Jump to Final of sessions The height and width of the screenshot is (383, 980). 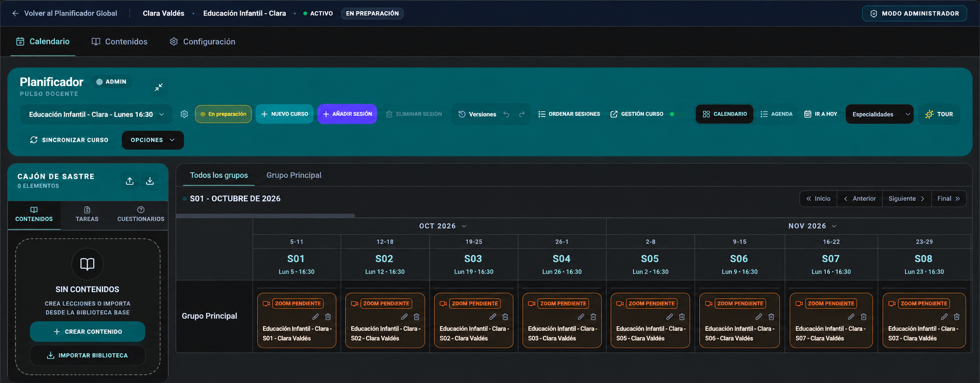coord(949,199)
